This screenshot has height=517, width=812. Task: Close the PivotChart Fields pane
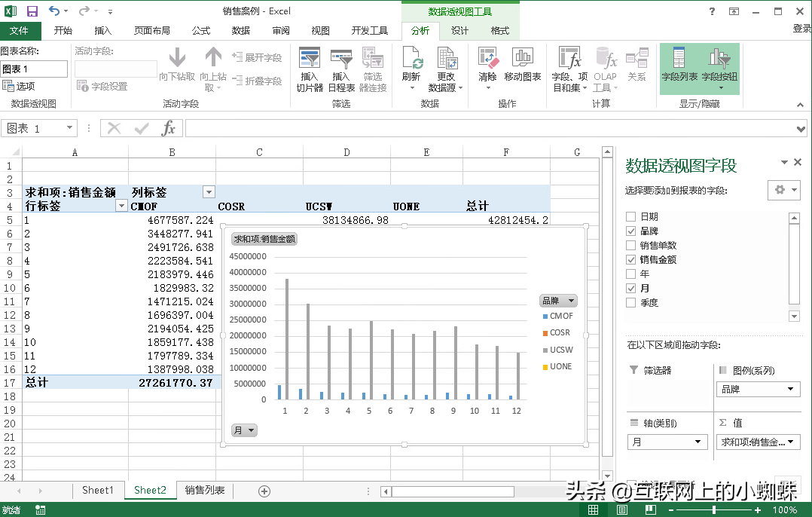pyautogui.click(x=798, y=162)
